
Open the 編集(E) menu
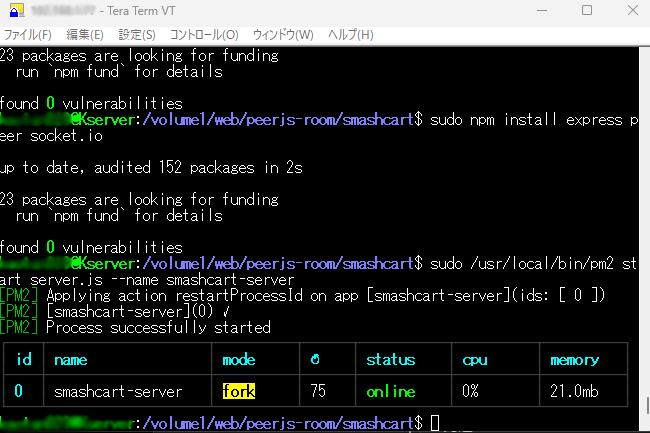pos(84,35)
